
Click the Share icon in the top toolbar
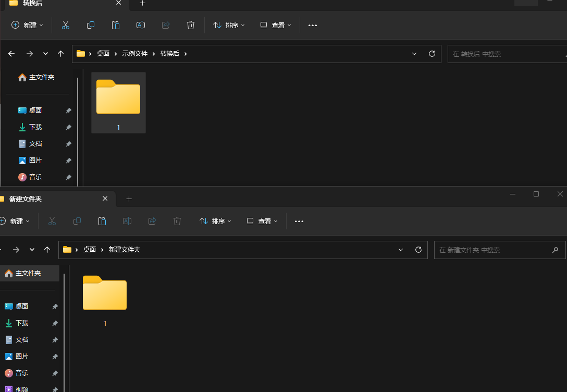pyautogui.click(x=165, y=25)
